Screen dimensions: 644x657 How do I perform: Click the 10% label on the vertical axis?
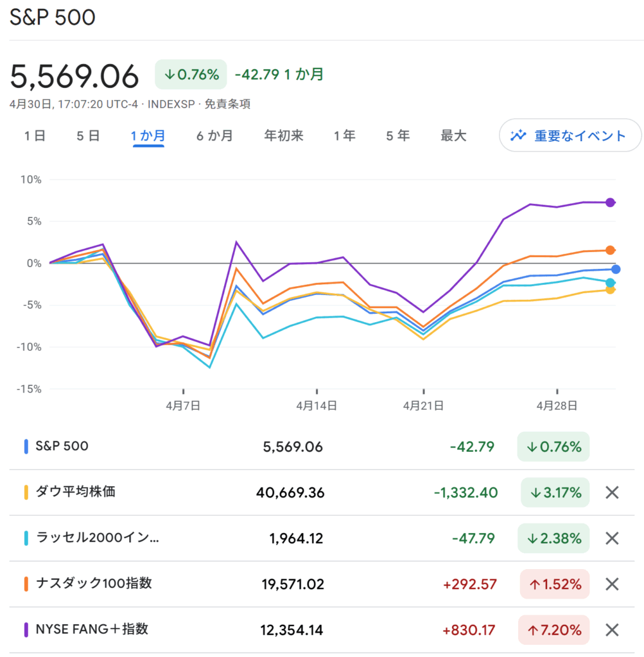pyautogui.click(x=31, y=180)
